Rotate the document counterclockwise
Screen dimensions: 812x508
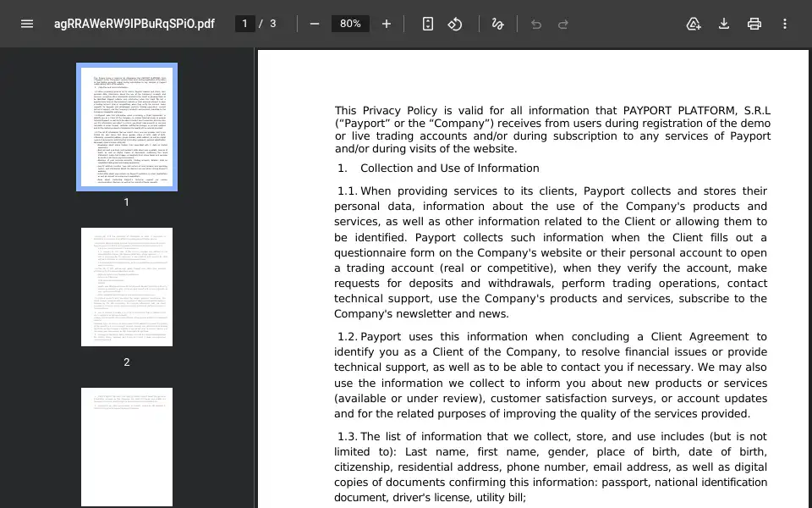[x=455, y=24]
